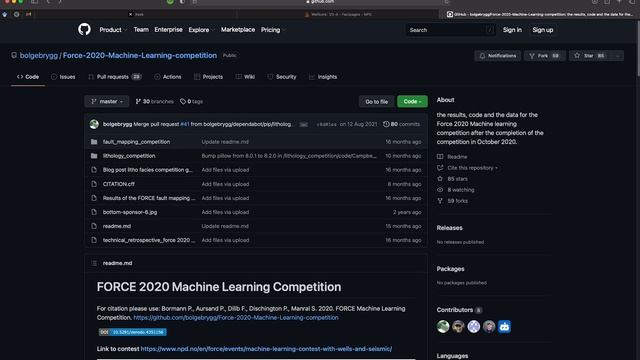
Task: Click the file icon beside bottom-sponsor-6.jpg
Action: (94, 212)
